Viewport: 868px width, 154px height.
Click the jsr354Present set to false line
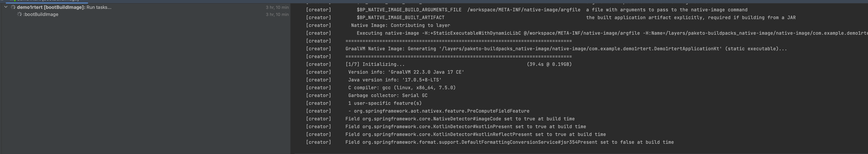tap(509, 142)
